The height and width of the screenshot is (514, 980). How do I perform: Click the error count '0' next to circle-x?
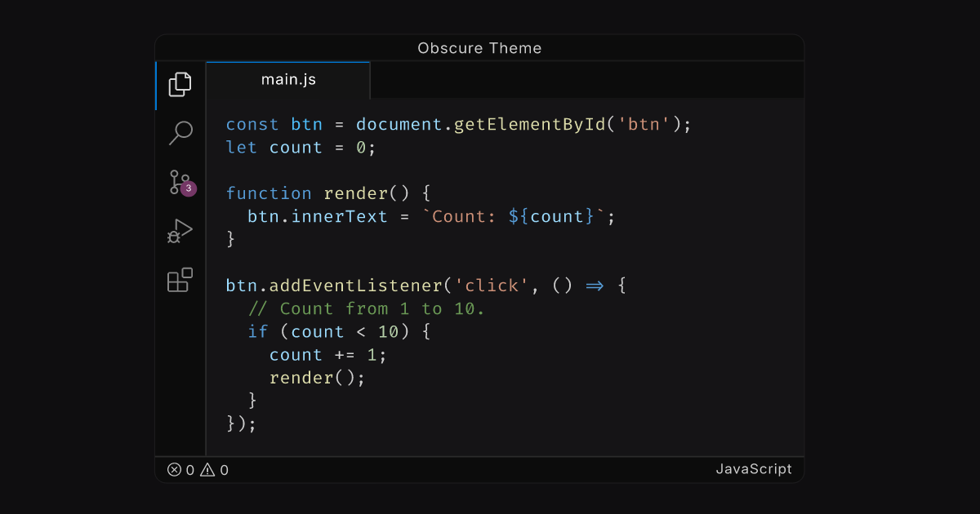(x=190, y=470)
